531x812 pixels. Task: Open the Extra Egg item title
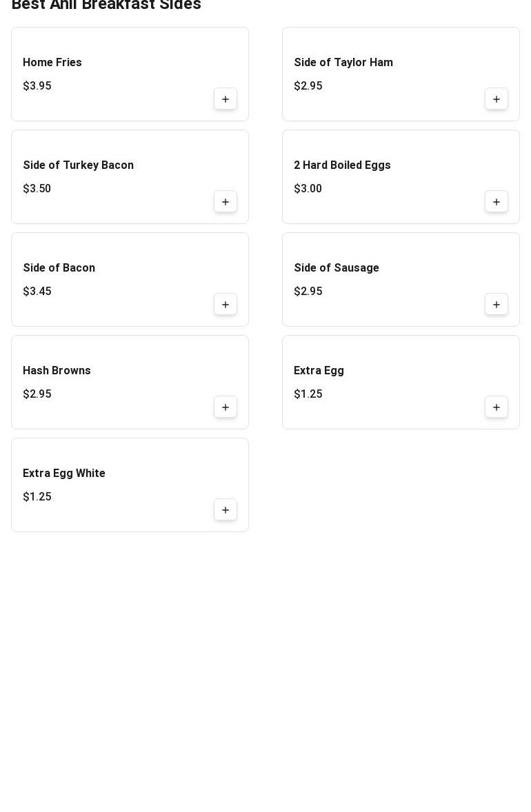pyautogui.click(x=319, y=371)
